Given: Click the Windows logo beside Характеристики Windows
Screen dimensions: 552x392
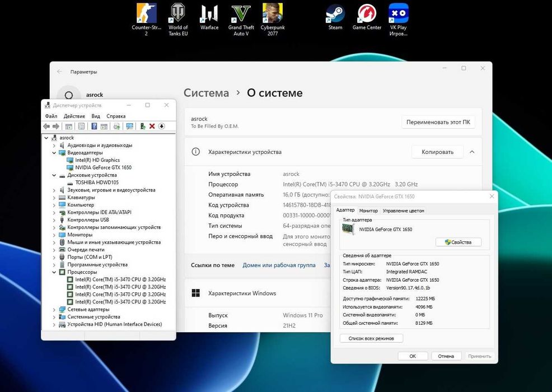Looking at the screenshot, I should [196, 293].
